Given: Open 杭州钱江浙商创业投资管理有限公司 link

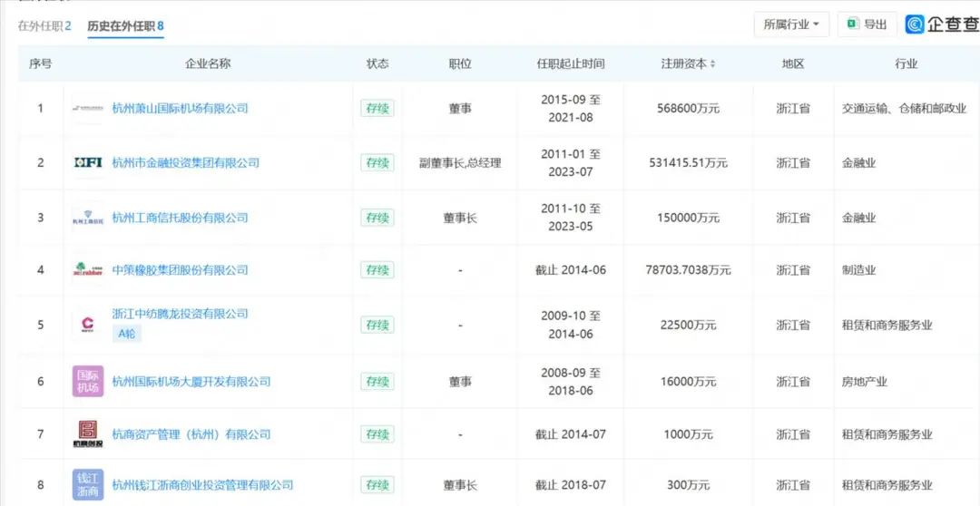Looking at the screenshot, I should click(202, 485).
